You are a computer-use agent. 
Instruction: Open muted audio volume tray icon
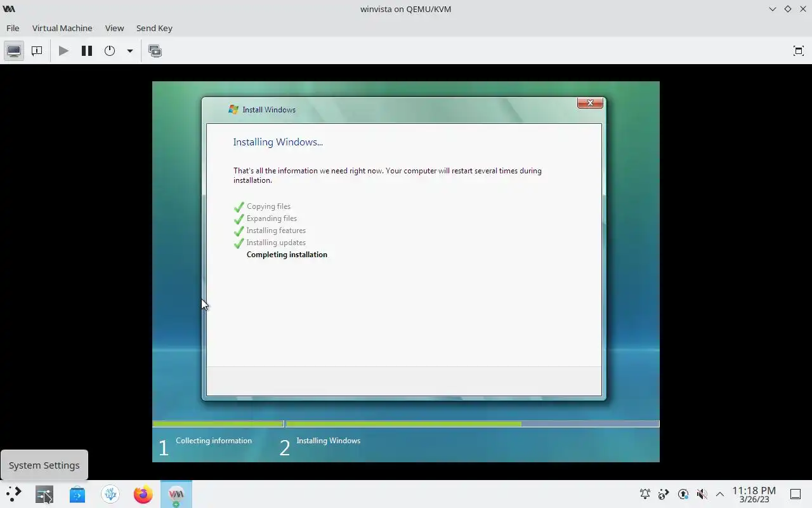702,494
